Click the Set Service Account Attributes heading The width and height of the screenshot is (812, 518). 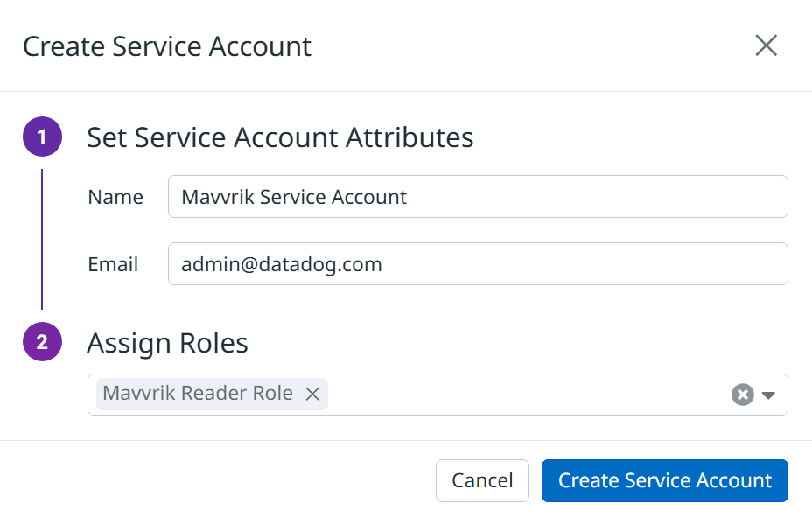pyautogui.click(x=280, y=137)
